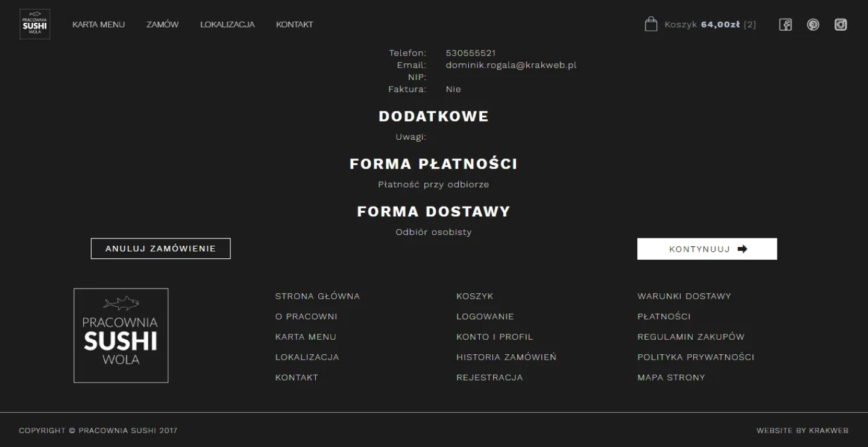Viewport: 868px width, 447px height.
Task: Click the Pracownia Sushi Wola header logo
Action: click(x=35, y=24)
